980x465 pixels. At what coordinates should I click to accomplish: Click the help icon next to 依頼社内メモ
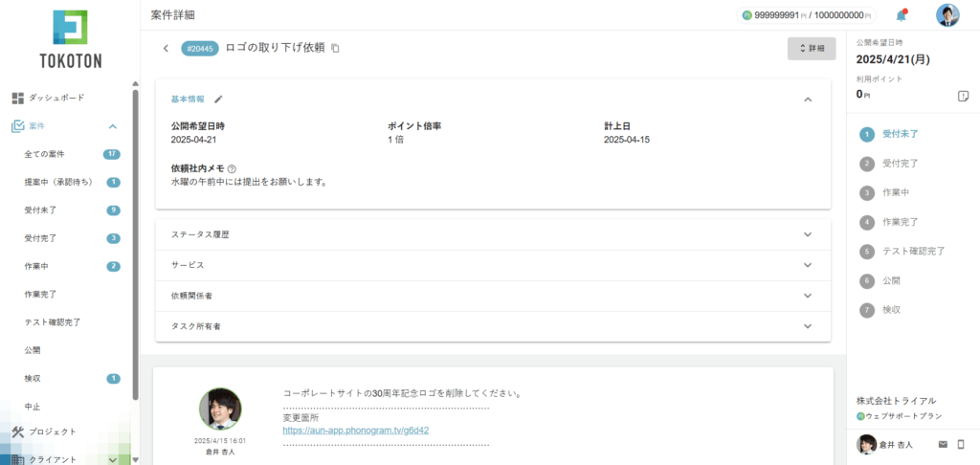click(x=232, y=168)
